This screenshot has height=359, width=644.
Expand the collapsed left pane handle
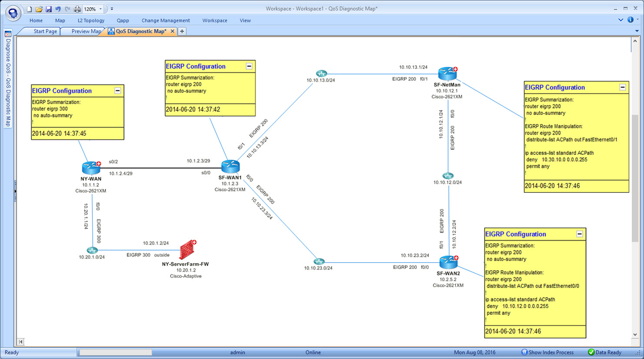15,191
